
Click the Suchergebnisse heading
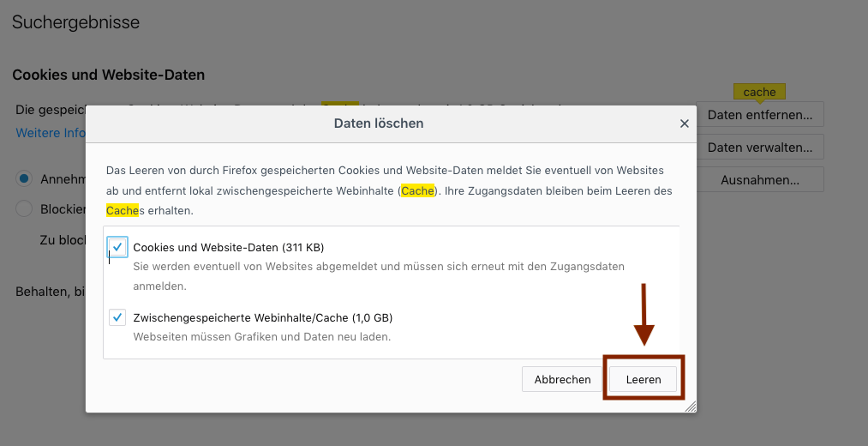tap(76, 22)
